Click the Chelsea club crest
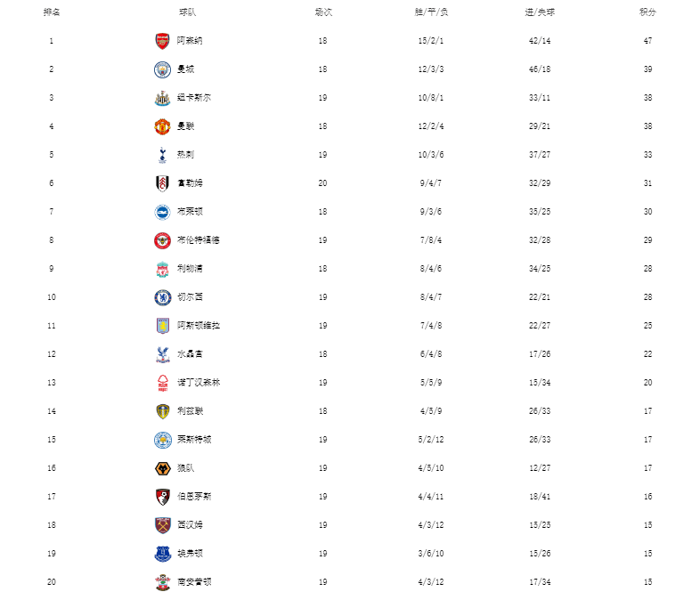 (162, 297)
